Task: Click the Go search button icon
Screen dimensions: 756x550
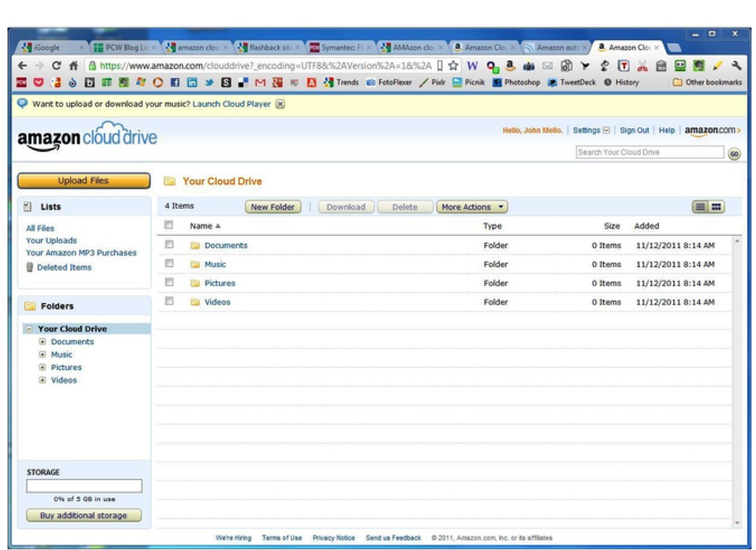Action: pos(734,153)
